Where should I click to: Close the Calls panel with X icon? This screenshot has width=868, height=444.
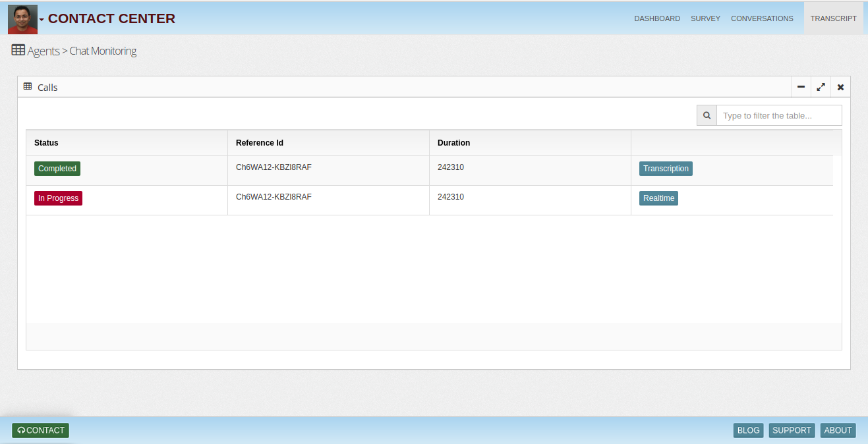point(840,87)
